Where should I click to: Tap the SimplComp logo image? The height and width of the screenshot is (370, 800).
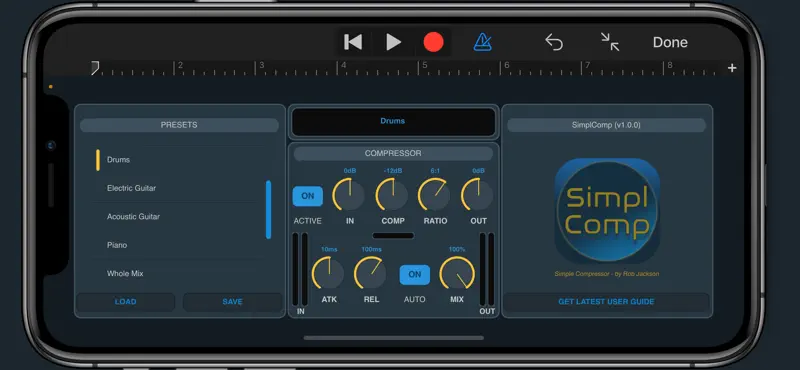click(607, 211)
